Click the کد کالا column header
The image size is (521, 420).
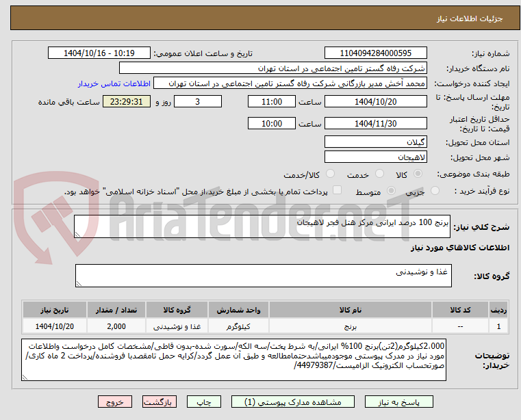(460, 310)
